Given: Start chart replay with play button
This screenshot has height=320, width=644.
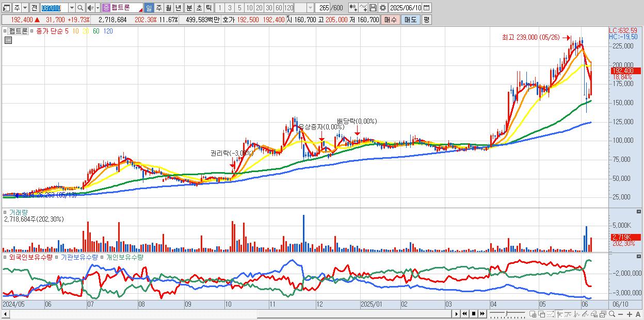Looking at the screenshot, I should point(456,314).
